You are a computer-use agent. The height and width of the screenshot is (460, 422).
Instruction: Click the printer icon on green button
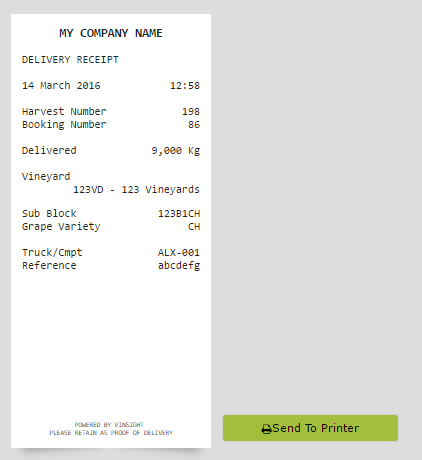(x=266, y=429)
